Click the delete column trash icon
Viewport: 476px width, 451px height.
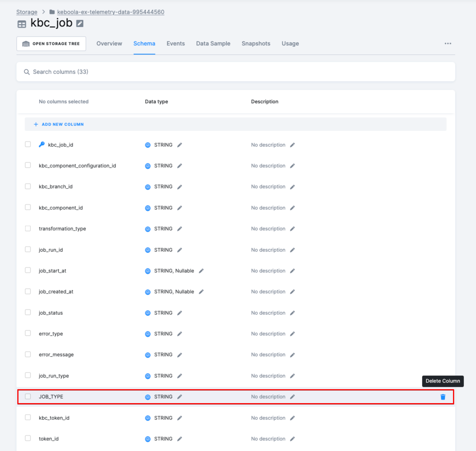click(443, 397)
